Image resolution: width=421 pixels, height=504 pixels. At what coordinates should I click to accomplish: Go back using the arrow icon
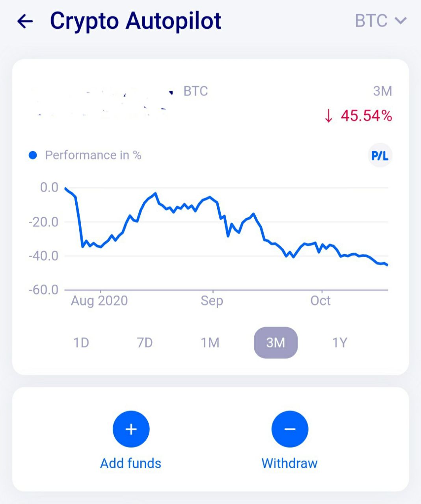pos(25,21)
